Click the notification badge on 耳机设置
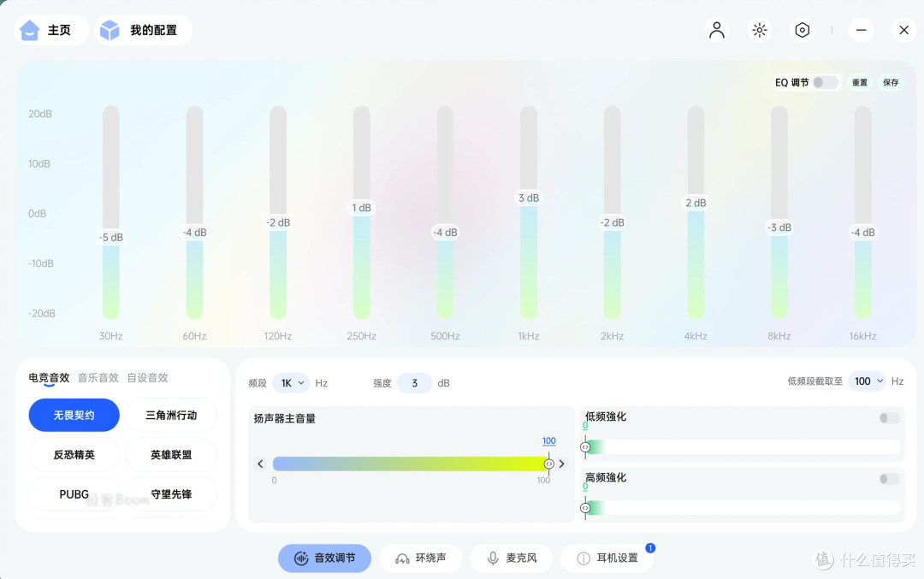Screen dimensions: 924x579 pos(650,547)
